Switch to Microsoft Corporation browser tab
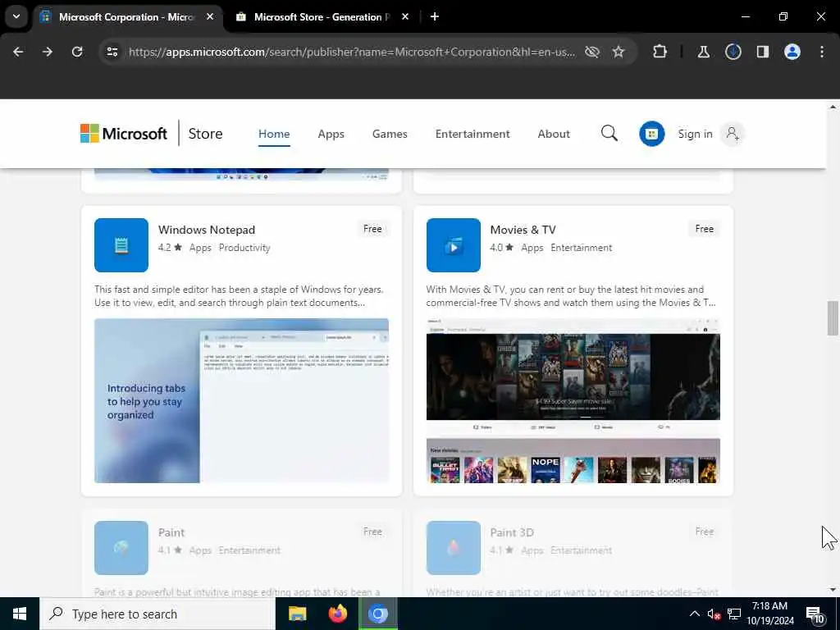Viewport: 840px width, 630px height. 127,16
